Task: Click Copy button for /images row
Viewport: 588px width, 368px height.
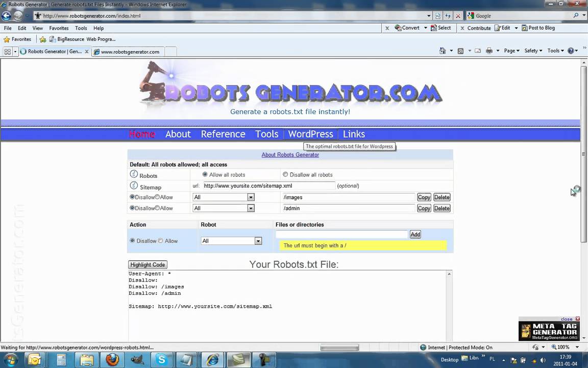Action: tap(424, 197)
